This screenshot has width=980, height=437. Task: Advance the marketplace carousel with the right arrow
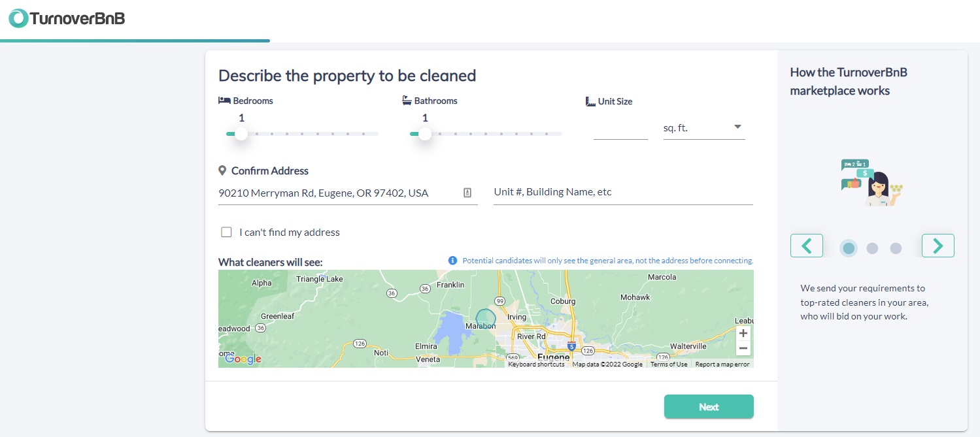pyautogui.click(x=938, y=246)
